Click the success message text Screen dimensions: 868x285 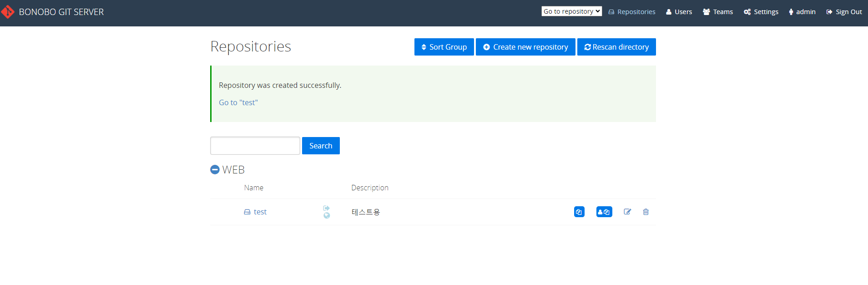click(x=280, y=85)
